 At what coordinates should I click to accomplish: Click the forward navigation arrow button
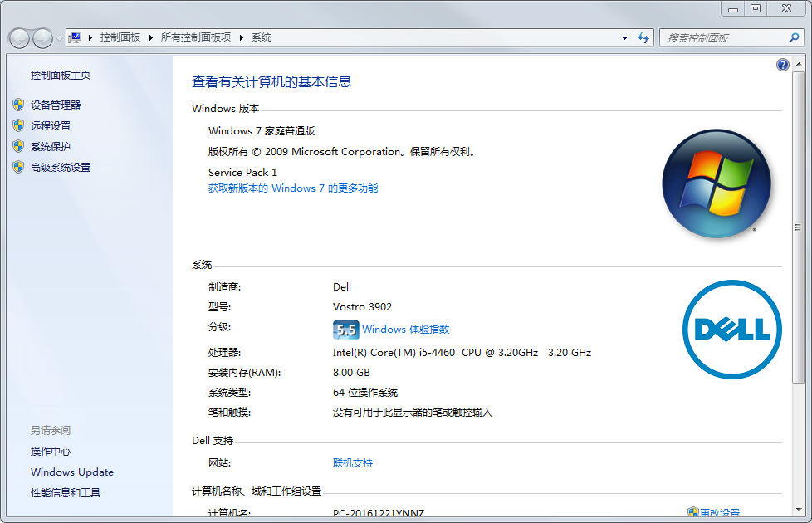(x=42, y=38)
